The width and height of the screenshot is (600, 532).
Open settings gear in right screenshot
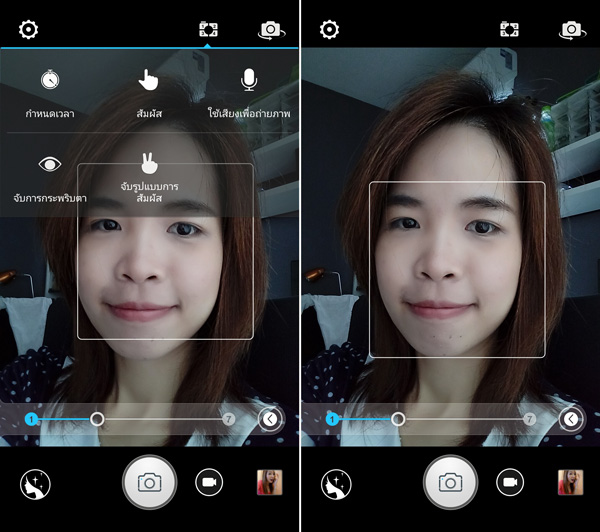point(329,29)
